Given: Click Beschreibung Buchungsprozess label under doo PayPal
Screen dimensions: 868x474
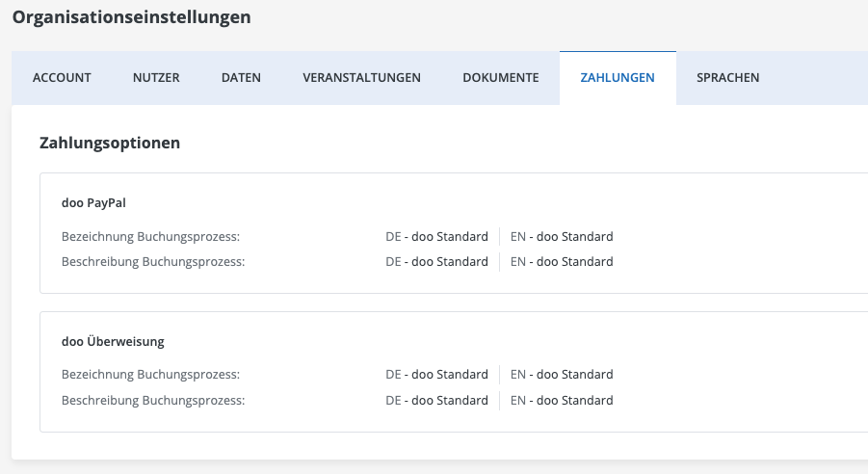Looking at the screenshot, I should point(153,261).
